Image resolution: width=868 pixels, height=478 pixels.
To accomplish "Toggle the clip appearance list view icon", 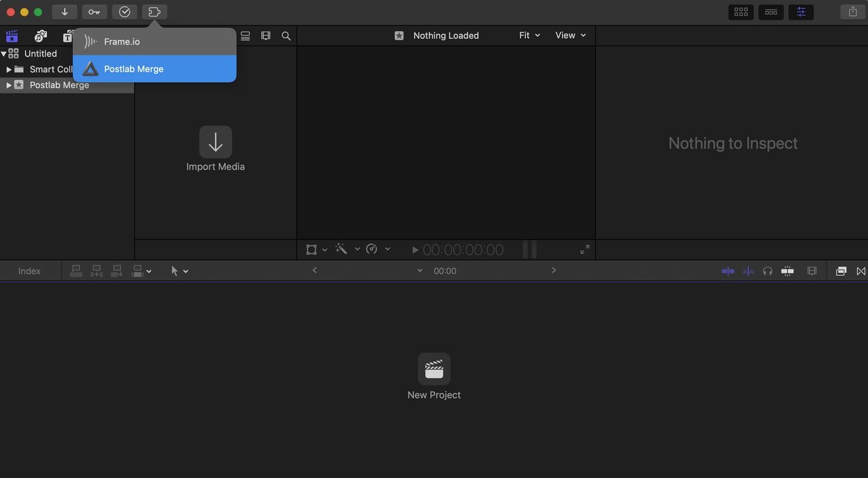I will [245, 36].
